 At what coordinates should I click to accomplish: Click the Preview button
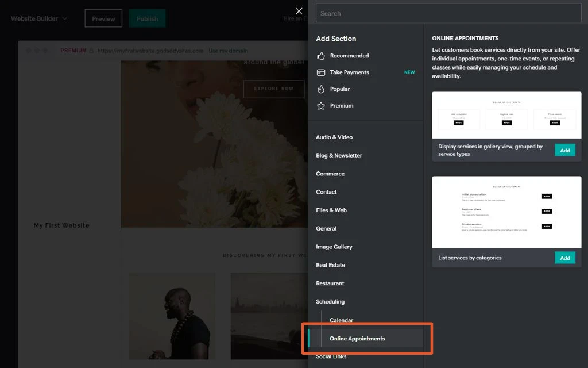(103, 18)
